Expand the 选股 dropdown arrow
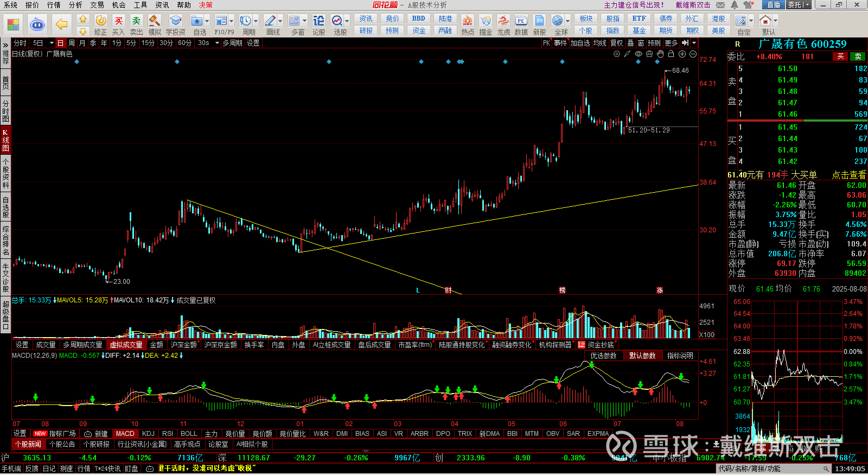This screenshot has height=475, width=868. click(347, 21)
